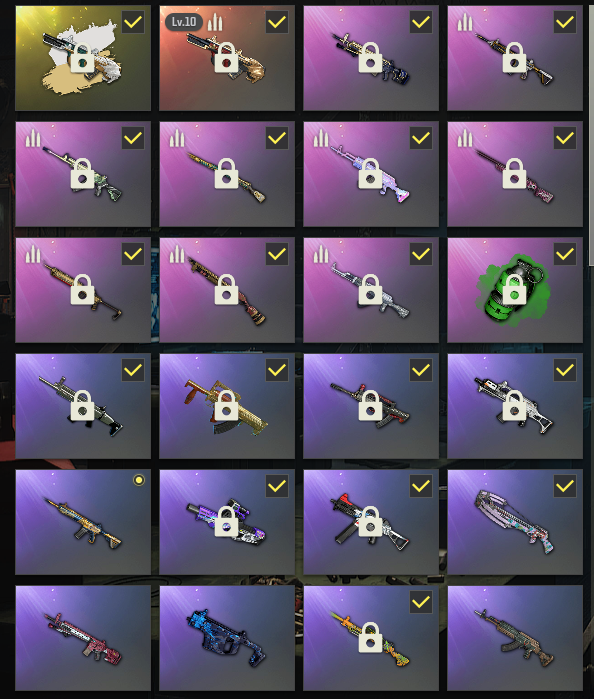Open the red pink rifle skin tile
594x699 pixels.
(x=83, y=638)
